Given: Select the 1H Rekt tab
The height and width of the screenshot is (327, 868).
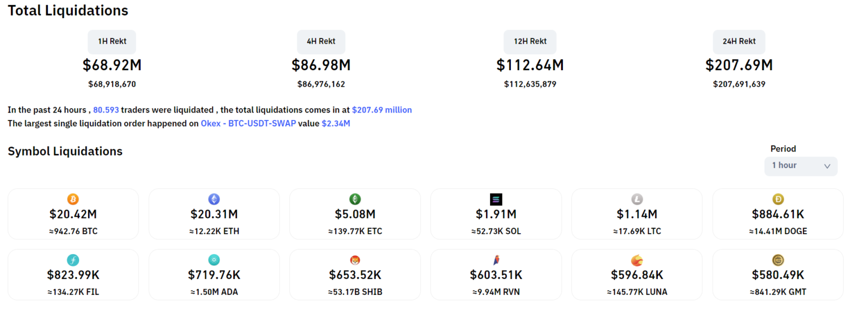Looking at the screenshot, I should (x=112, y=41).
